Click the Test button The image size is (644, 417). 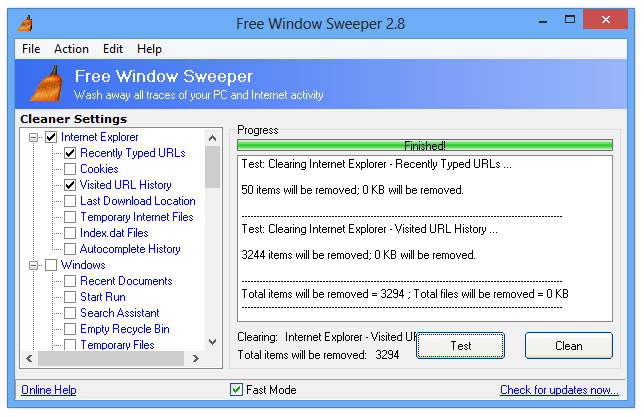[460, 346]
